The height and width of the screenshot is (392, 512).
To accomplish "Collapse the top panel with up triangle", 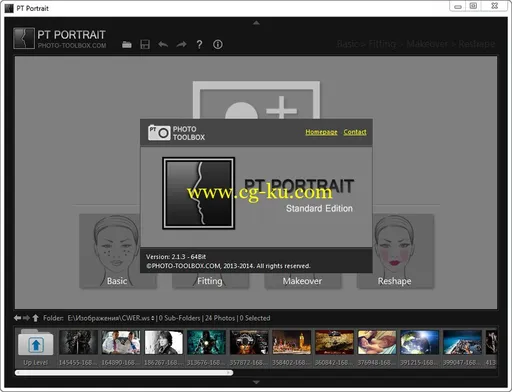I will 256,23.
